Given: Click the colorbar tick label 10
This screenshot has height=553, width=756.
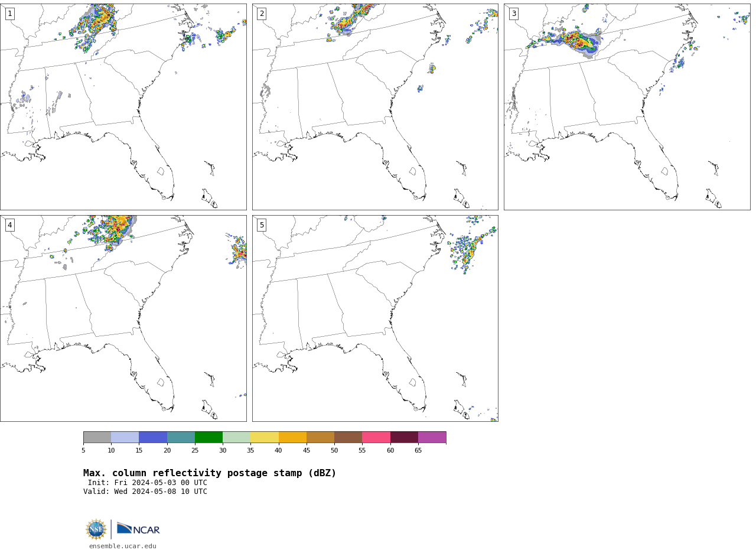Looking at the screenshot, I should pos(111,451).
